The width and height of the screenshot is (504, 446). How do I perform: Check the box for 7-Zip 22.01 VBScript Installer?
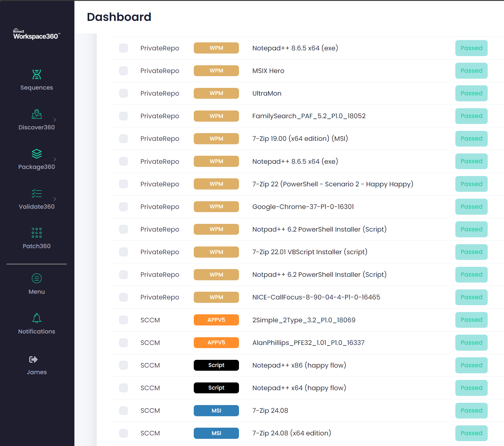point(123,252)
